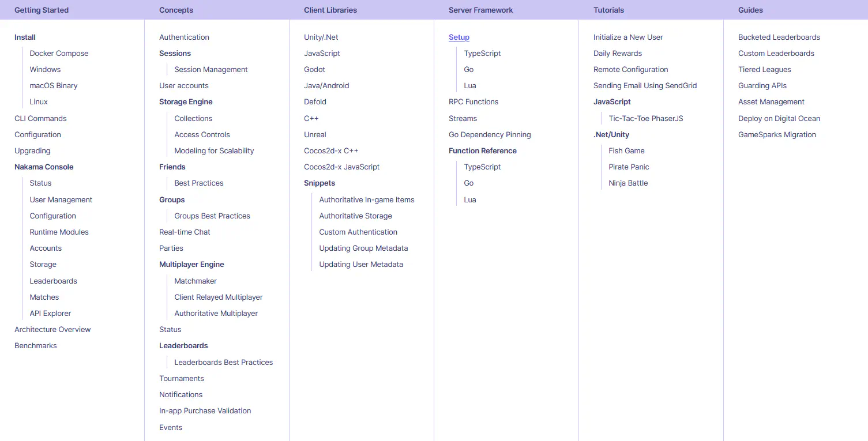Viewport: 868px width, 441px height.
Task: Open the GameSparks Migration guide
Action: point(777,134)
